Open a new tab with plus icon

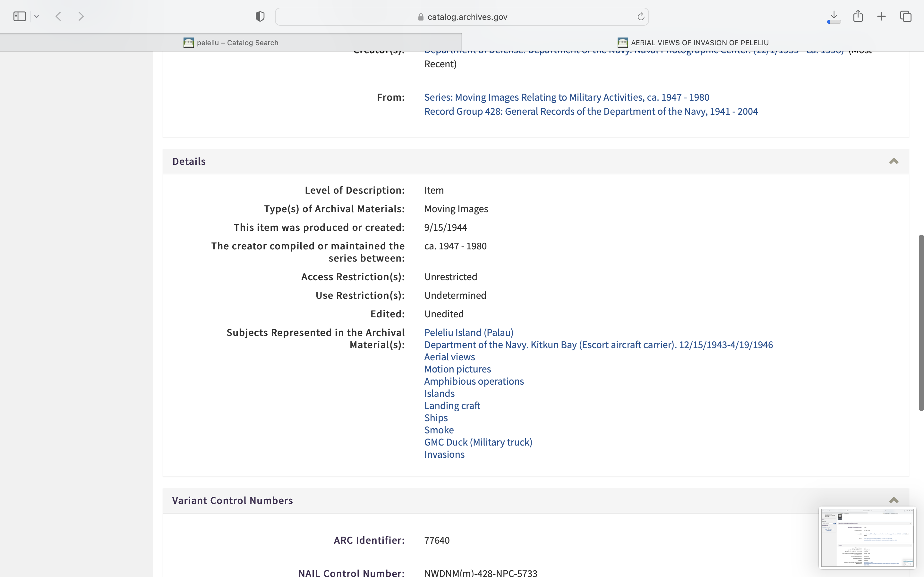tap(881, 16)
